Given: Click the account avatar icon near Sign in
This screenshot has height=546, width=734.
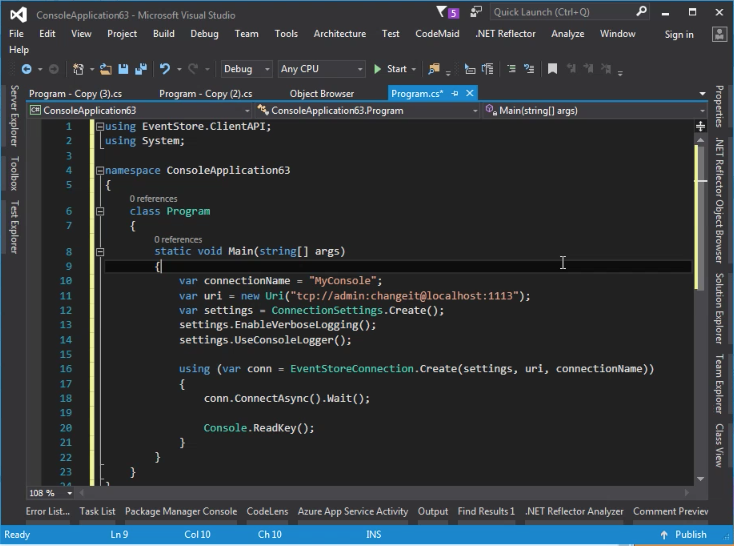Looking at the screenshot, I should click(719, 34).
